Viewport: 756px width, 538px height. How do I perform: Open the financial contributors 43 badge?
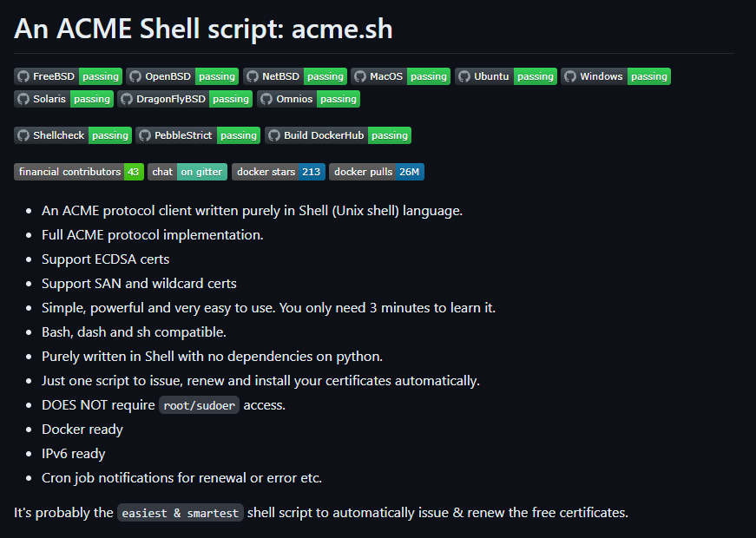coord(79,172)
